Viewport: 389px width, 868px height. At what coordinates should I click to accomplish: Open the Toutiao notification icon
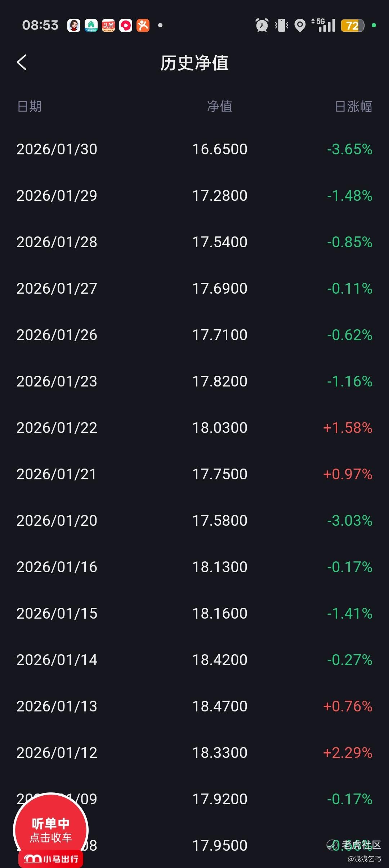coord(108,26)
